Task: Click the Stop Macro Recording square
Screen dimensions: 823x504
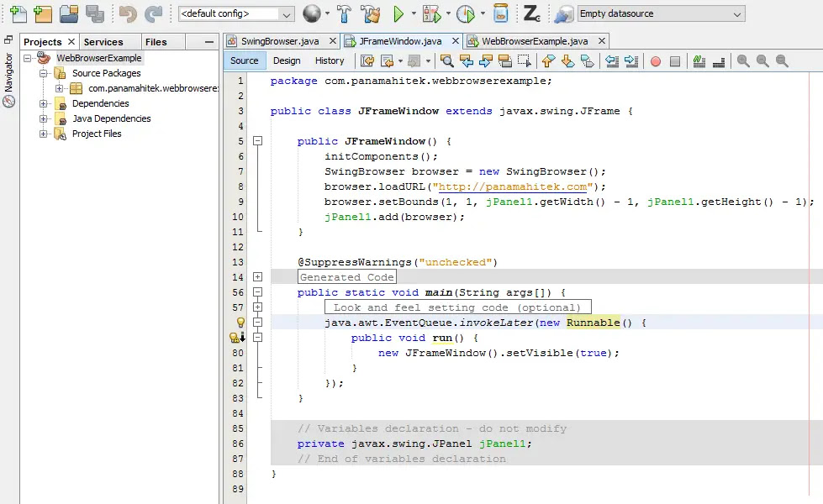Action: 675,61
